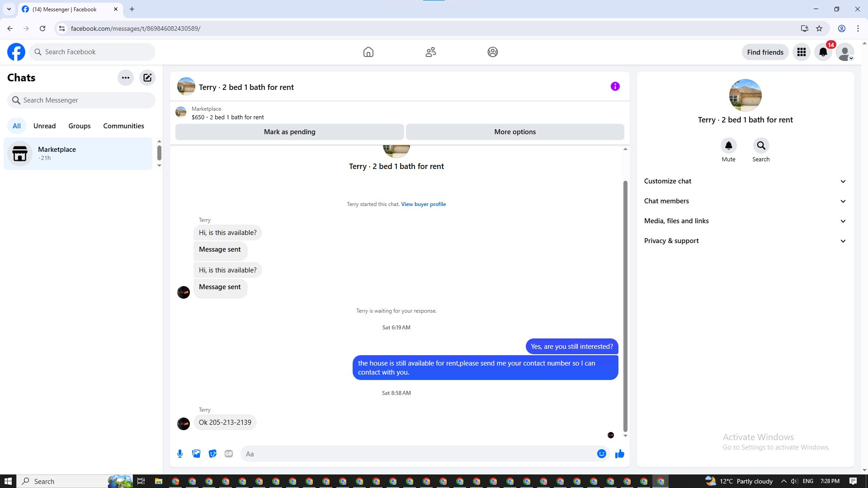This screenshot has width=868, height=488.
Task: Switch to the Groups chats tab
Action: pos(80,126)
